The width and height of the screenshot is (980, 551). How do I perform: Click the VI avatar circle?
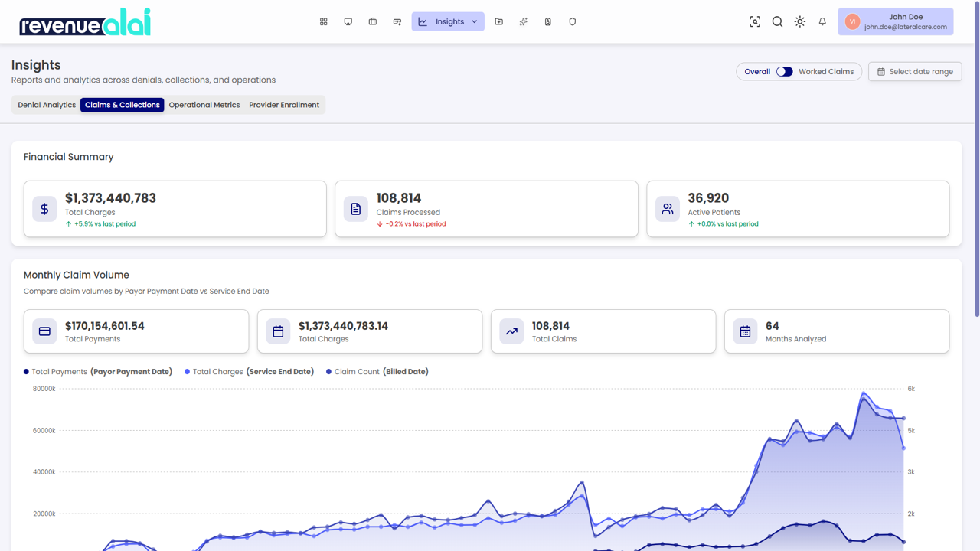pos(852,21)
